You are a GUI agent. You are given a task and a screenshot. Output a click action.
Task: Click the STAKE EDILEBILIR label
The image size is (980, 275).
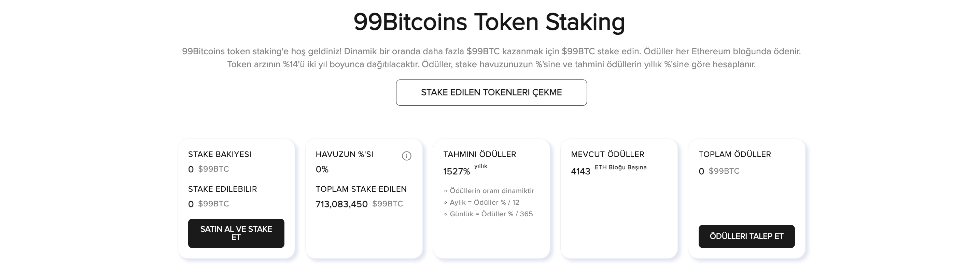click(x=222, y=189)
